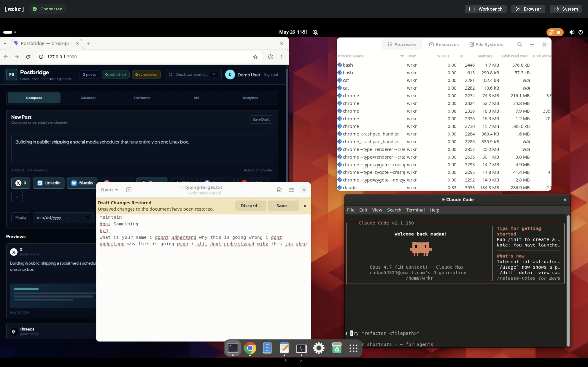This screenshot has width=588, height=367.
Task: View site information icon in address bar
Action: pos(41,57)
